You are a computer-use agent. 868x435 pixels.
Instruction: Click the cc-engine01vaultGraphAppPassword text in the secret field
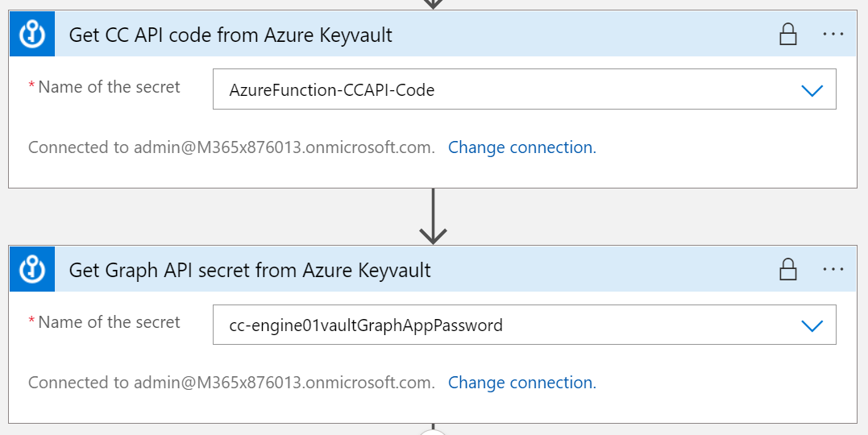coord(366,325)
